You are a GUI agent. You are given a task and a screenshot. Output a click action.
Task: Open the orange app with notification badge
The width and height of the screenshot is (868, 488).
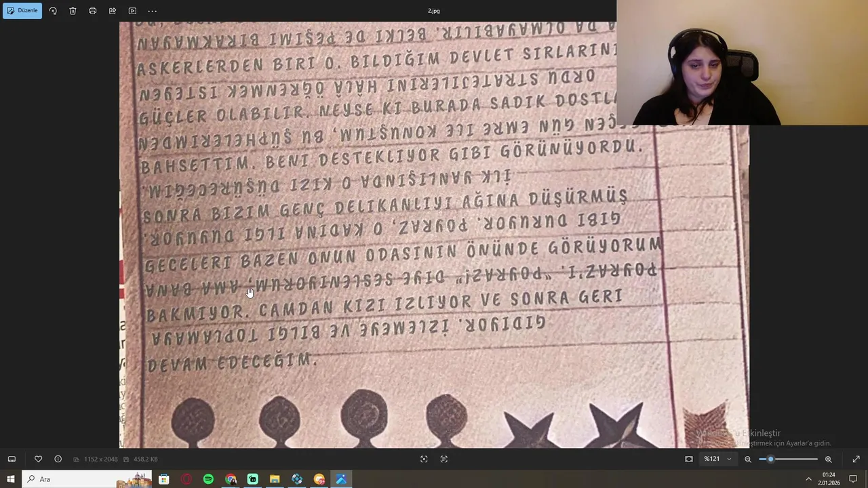pyautogui.click(x=319, y=479)
